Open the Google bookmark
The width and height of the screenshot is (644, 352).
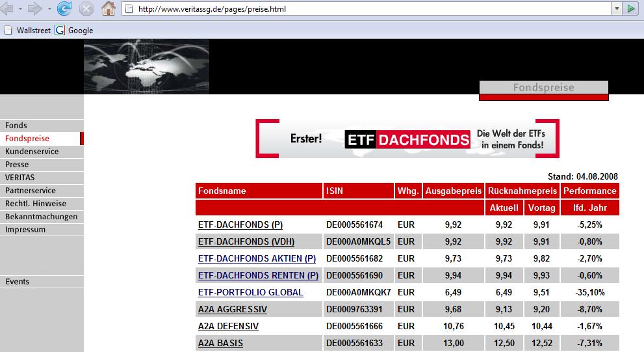pyautogui.click(x=74, y=30)
